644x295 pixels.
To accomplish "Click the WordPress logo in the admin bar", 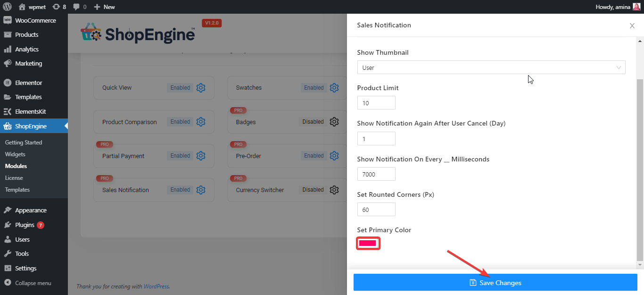I will tap(7, 7).
